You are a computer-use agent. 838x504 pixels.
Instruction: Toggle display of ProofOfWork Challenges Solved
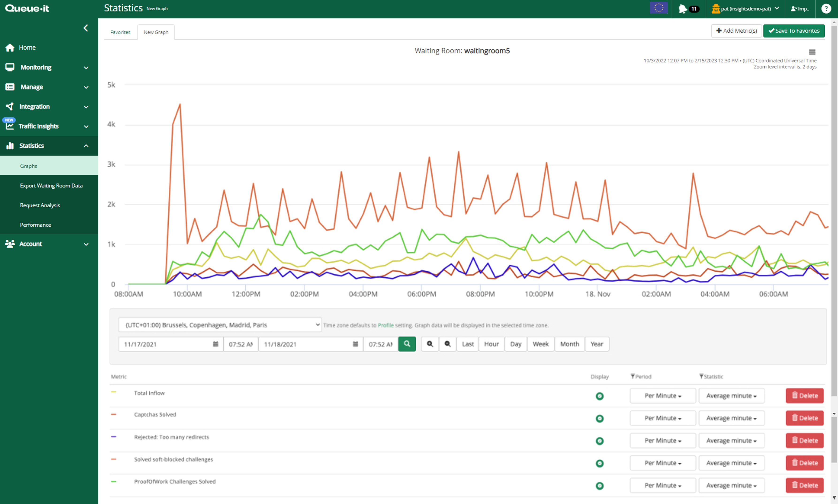(600, 486)
